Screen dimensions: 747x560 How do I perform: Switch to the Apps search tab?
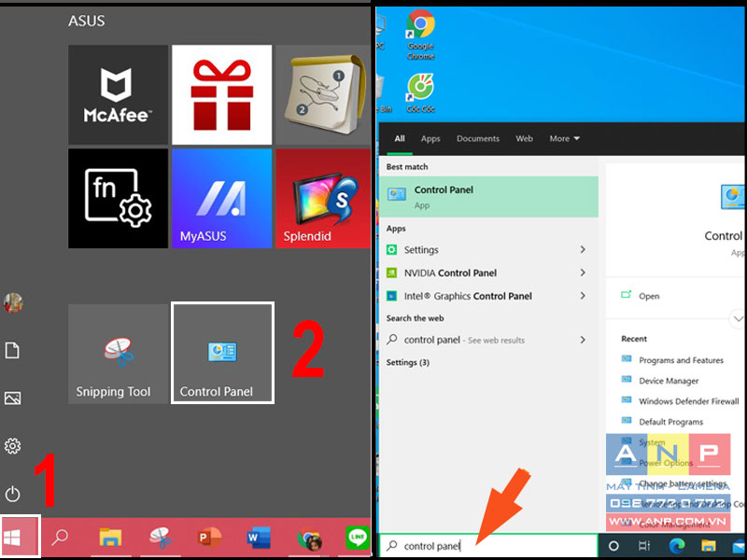(430, 138)
